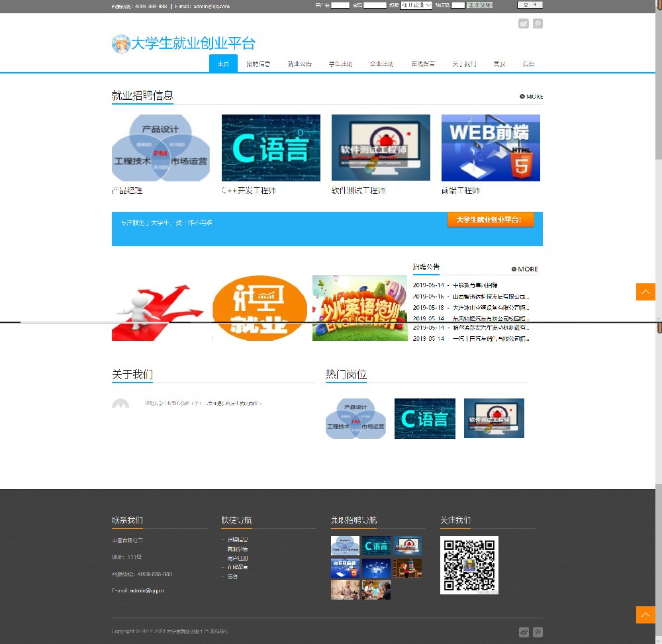Click the avatar icon under 关于我们
The image size is (662, 644).
(120, 404)
